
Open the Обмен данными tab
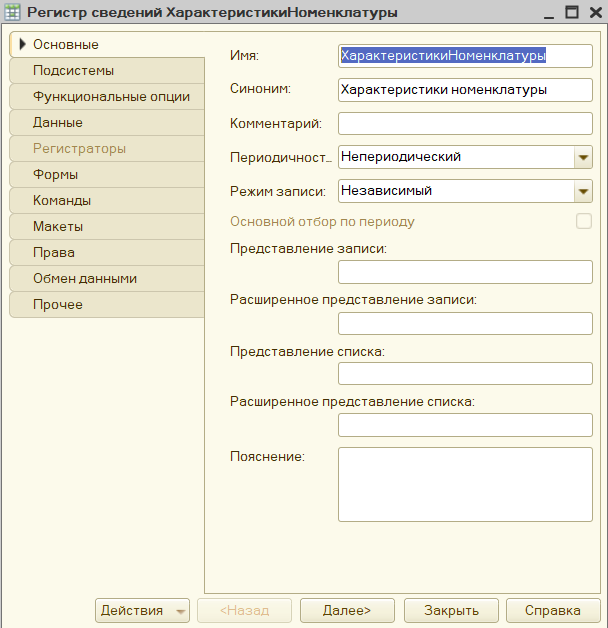point(107,279)
